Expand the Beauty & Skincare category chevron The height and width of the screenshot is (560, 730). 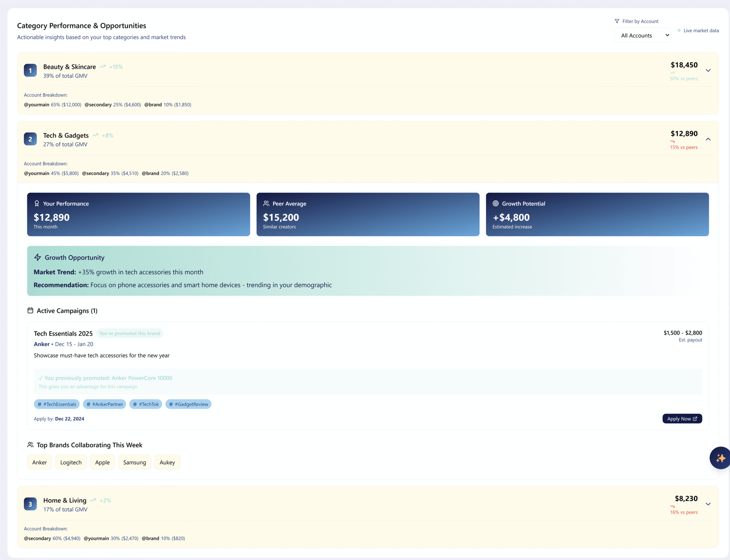[x=708, y=70]
